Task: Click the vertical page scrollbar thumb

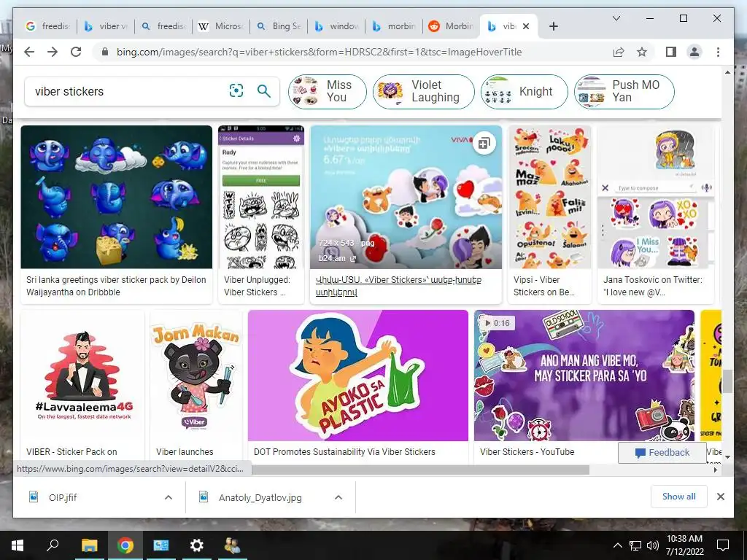Action: (727, 381)
